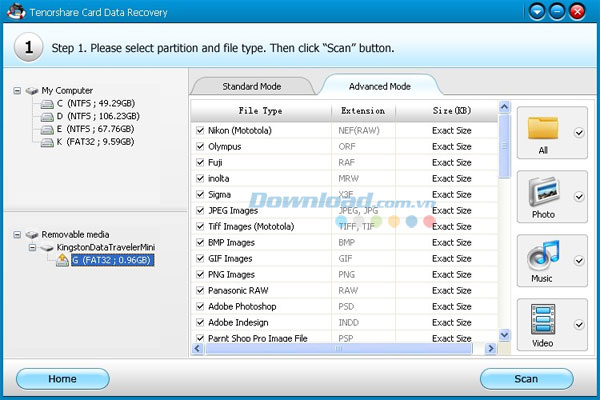
Task: Uncheck the Olympus file type
Action: click(x=200, y=146)
